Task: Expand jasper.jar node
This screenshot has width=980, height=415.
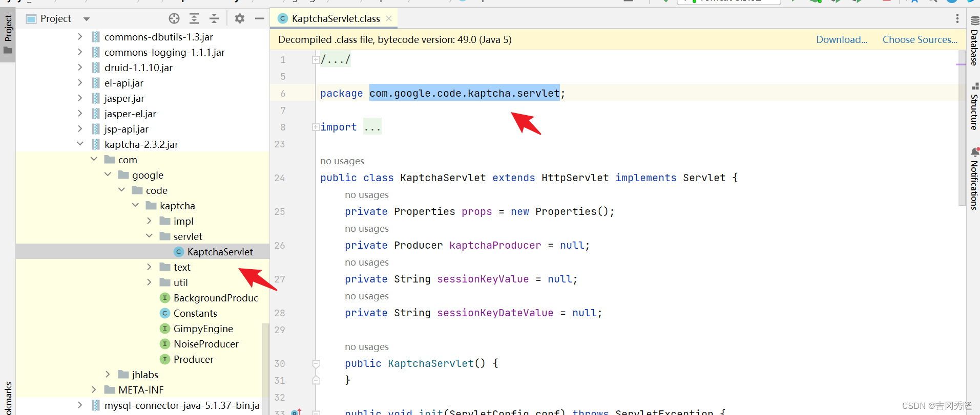Action: (80, 98)
